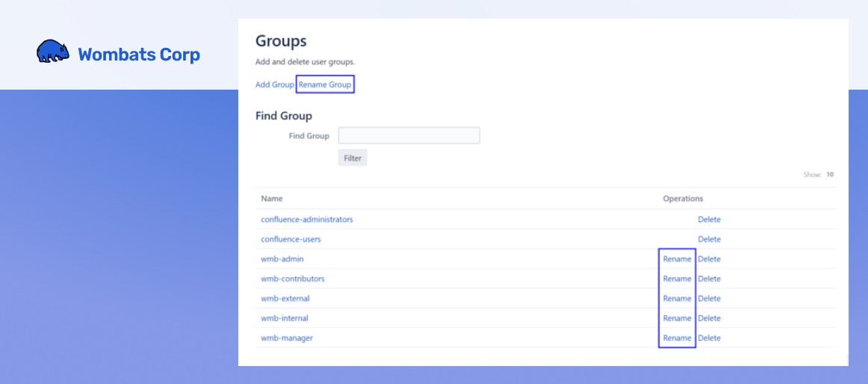Rename the wmb-contributors group
The height and width of the screenshot is (384, 868).
coord(677,279)
